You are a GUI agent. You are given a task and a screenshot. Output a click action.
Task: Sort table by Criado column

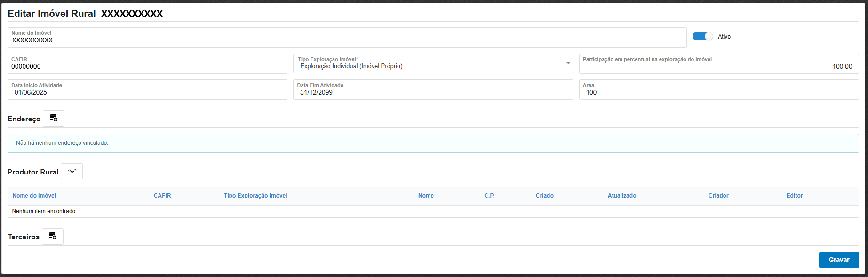(544, 196)
